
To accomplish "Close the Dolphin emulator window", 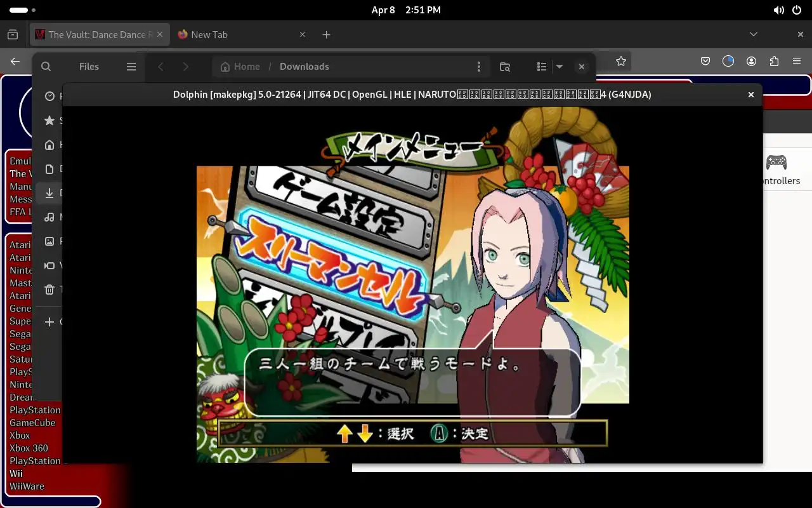I will click(751, 95).
